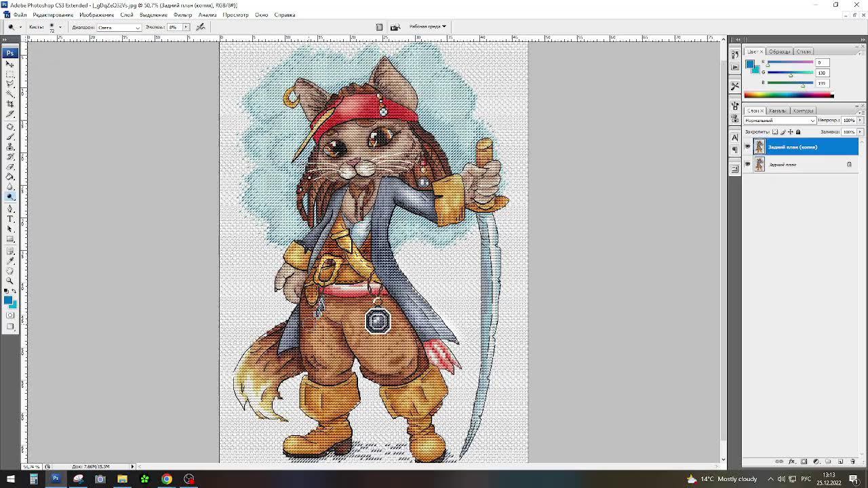Select the Crop tool
868x488 pixels.
click(x=10, y=104)
